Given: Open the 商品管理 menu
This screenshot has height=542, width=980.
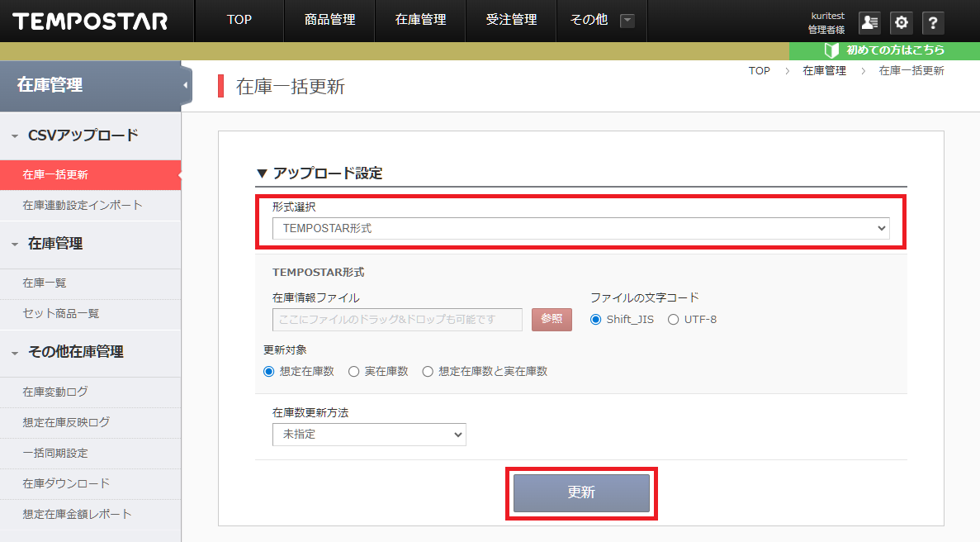Looking at the screenshot, I should (329, 20).
